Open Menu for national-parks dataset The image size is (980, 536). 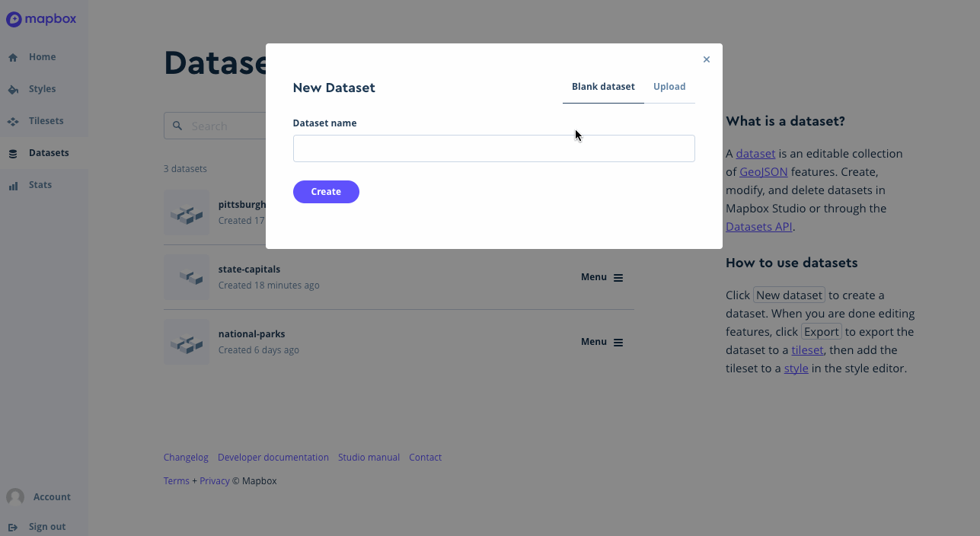602,342
